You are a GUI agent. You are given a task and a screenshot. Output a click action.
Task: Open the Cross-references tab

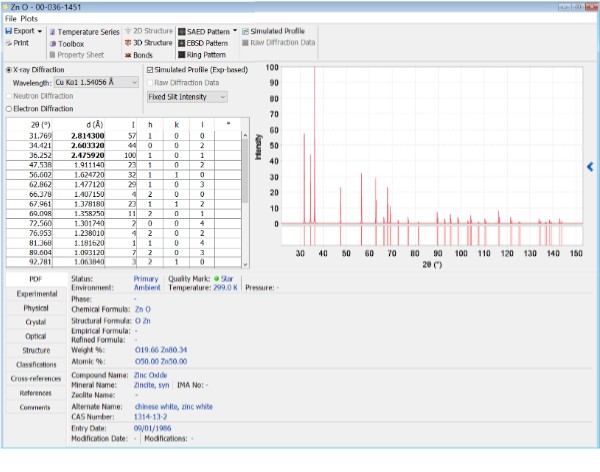click(35, 379)
